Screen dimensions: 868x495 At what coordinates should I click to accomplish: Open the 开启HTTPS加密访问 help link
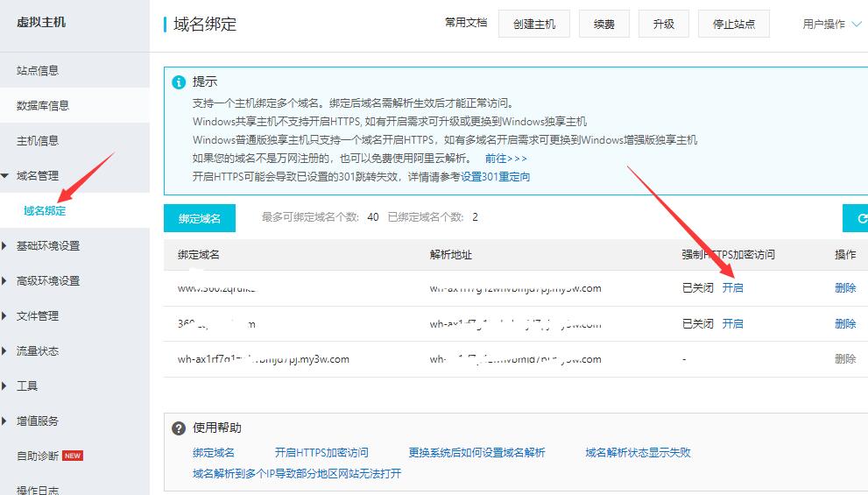pyautogui.click(x=321, y=453)
